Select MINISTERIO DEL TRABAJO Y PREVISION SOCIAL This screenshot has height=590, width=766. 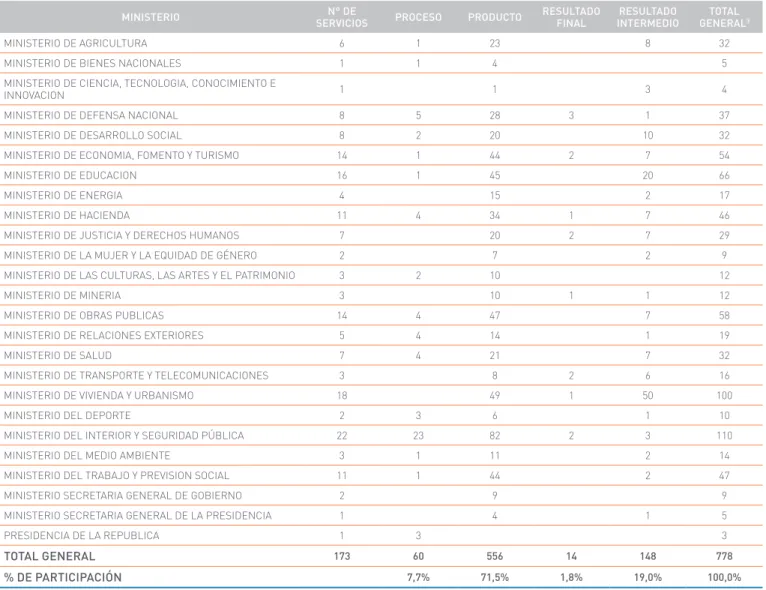(116, 476)
